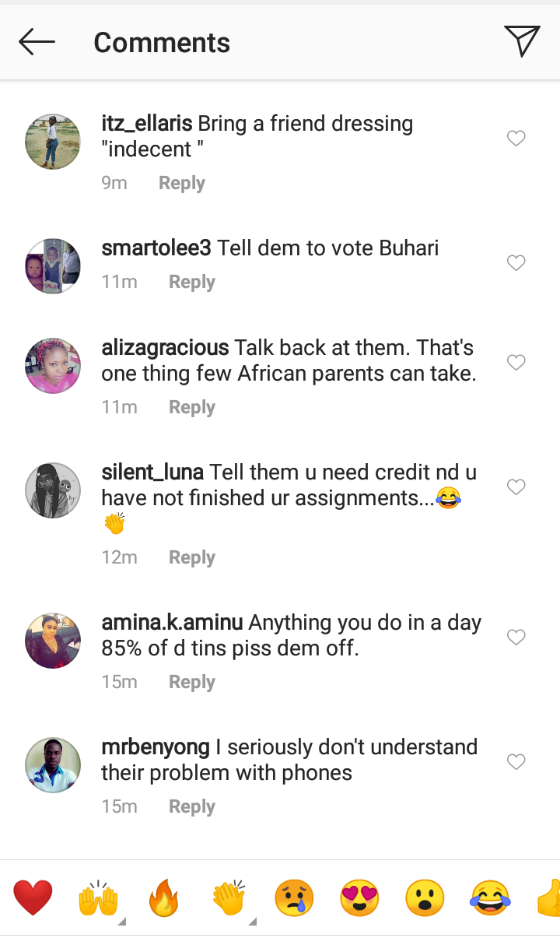Reply to amina.k.aminu's comment
This screenshot has width=560, height=938.
coord(191,682)
